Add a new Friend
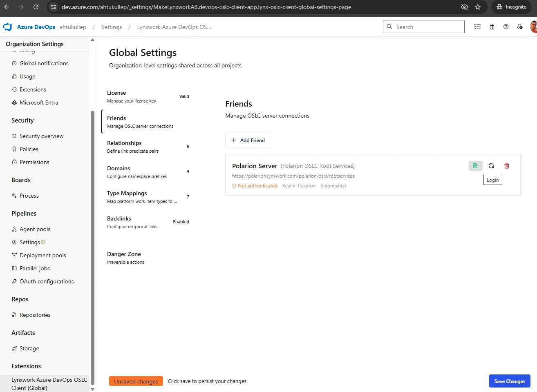This screenshot has height=392, width=537. (x=248, y=140)
